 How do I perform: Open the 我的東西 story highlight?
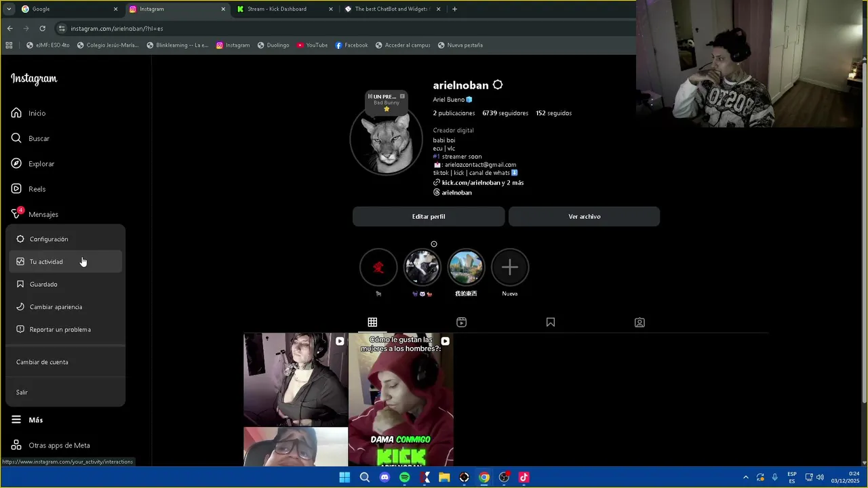coord(466,267)
